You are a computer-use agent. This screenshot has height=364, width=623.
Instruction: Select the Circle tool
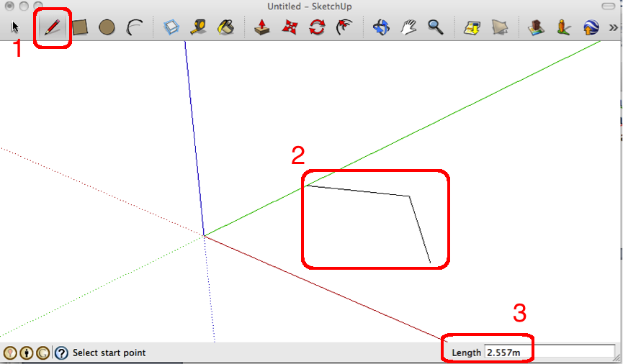(107, 28)
